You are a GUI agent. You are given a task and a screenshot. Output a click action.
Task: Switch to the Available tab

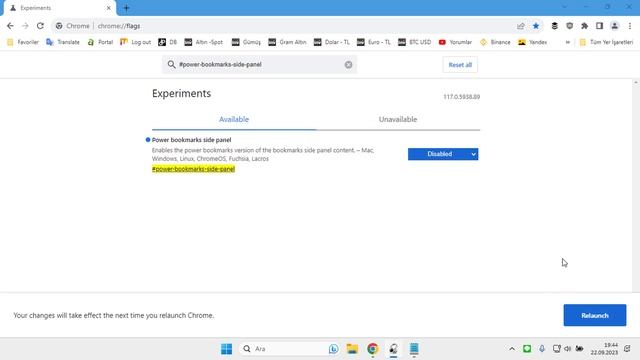[234, 120]
